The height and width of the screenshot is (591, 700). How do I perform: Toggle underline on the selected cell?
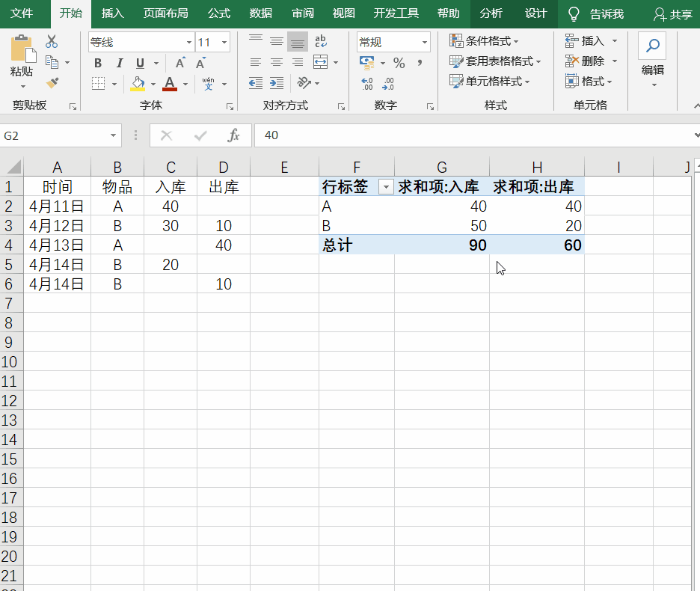(x=140, y=63)
